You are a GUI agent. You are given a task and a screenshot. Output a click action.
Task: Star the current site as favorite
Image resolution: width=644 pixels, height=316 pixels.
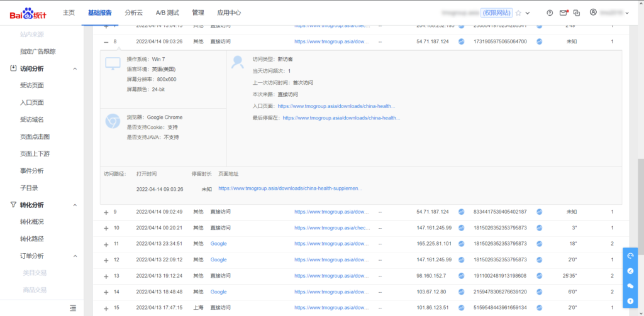(x=518, y=13)
